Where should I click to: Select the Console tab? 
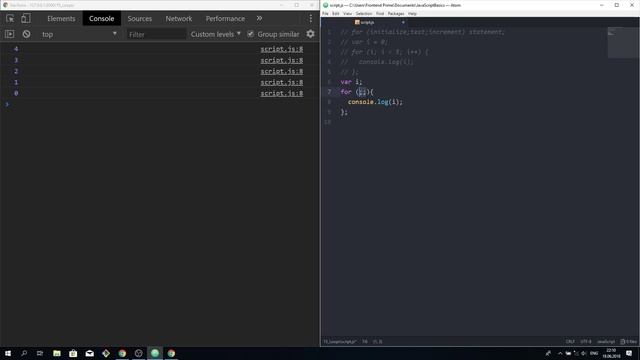pos(102,18)
